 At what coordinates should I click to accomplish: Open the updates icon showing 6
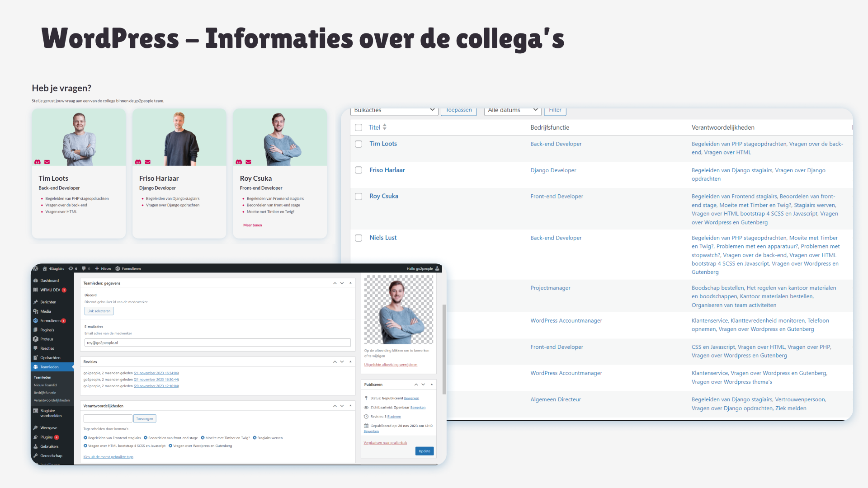click(71, 268)
